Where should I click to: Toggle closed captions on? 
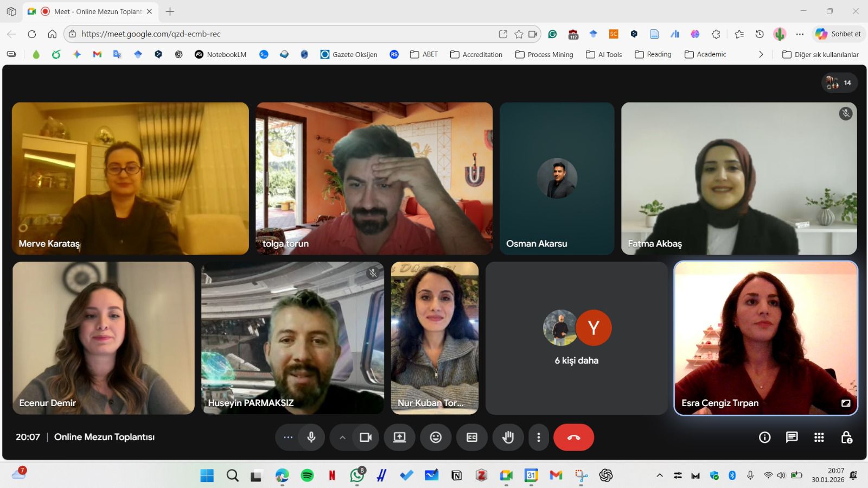(x=472, y=438)
